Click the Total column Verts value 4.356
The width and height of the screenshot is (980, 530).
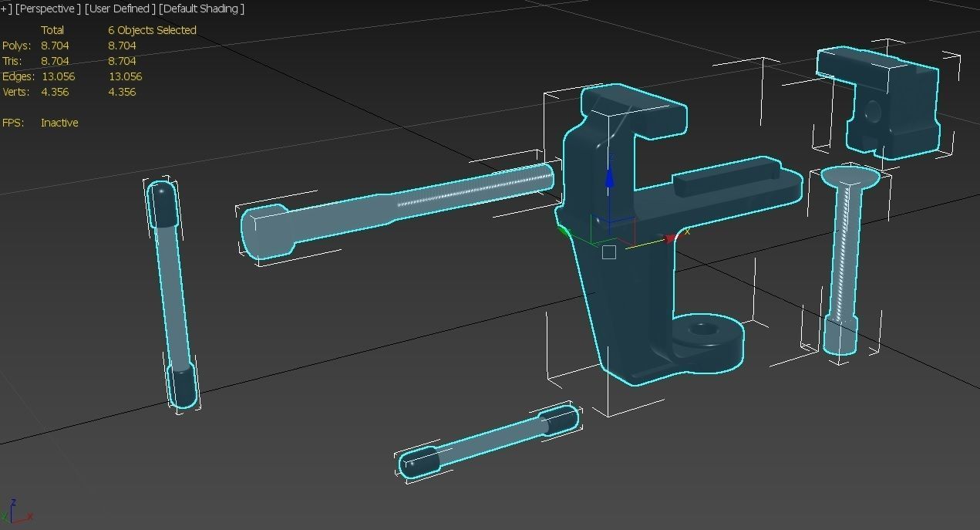[x=55, y=92]
